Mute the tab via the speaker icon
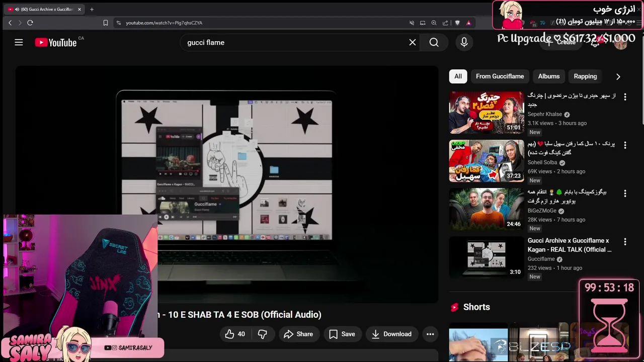Image resolution: width=644 pixels, height=362 pixels. [17, 9]
